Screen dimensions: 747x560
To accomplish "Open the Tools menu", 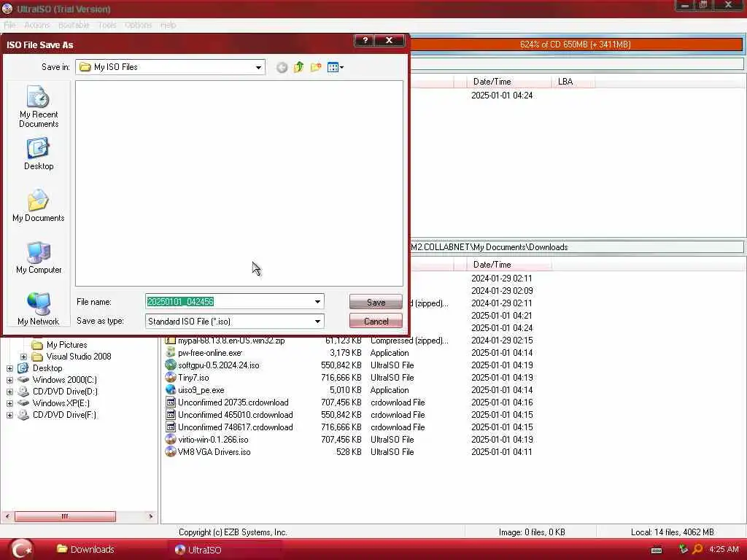I will (x=107, y=25).
